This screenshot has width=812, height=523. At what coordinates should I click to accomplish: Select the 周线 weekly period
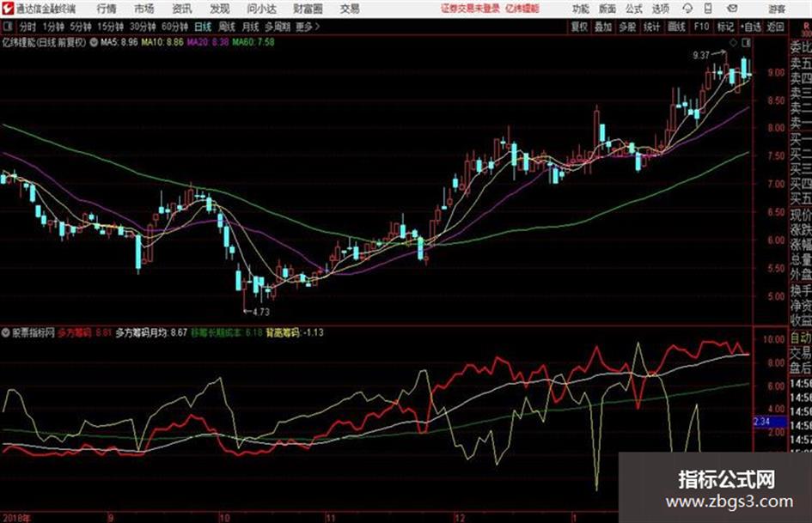point(227,27)
